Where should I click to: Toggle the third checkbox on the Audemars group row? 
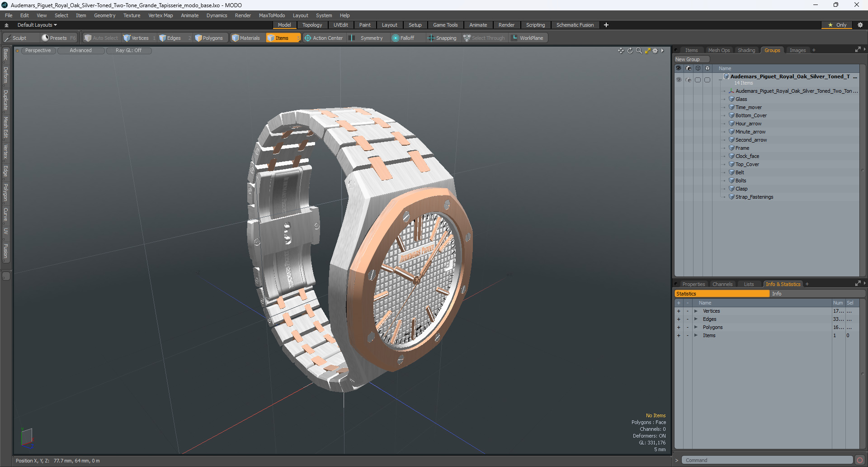click(698, 80)
